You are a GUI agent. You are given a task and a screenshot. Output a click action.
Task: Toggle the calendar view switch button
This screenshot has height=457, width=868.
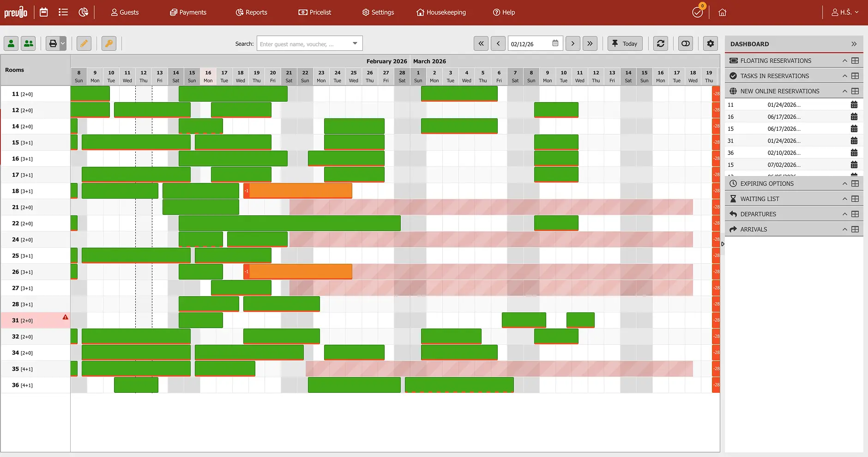pyautogui.click(x=686, y=43)
